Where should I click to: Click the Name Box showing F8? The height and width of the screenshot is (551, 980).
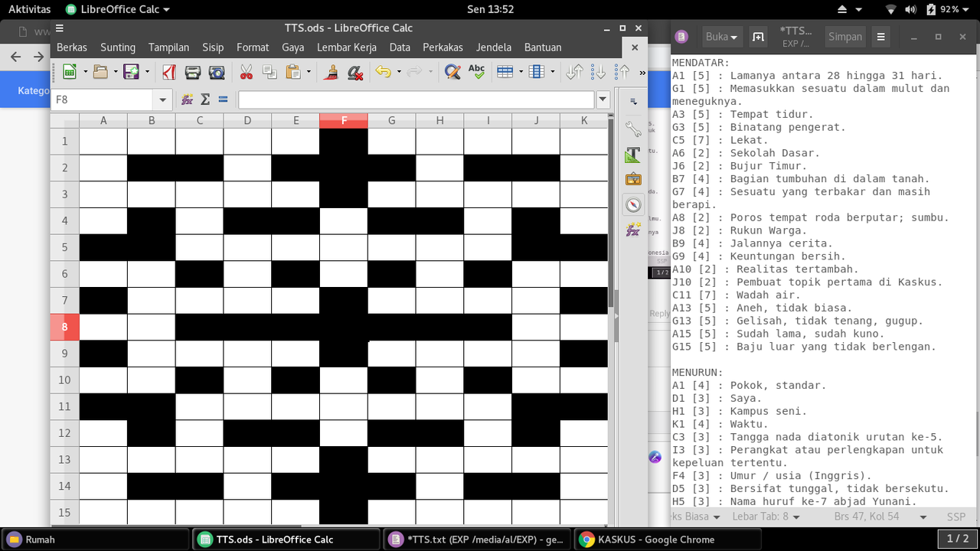pos(102,99)
